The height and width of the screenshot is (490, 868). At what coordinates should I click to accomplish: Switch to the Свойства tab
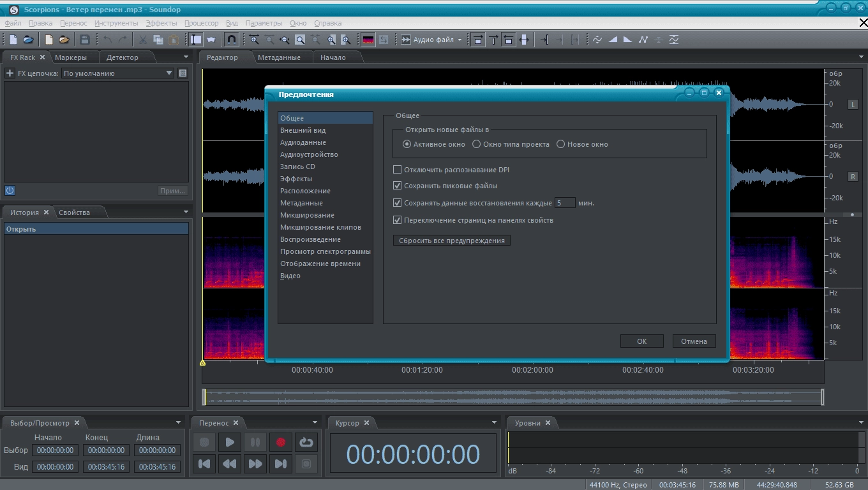(74, 212)
